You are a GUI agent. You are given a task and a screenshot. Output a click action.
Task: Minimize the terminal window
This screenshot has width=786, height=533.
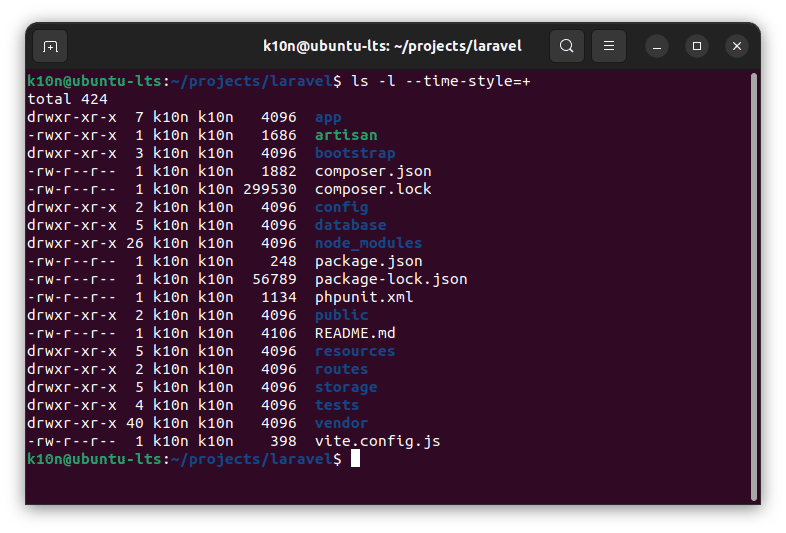pyautogui.click(x=657, y=46)
